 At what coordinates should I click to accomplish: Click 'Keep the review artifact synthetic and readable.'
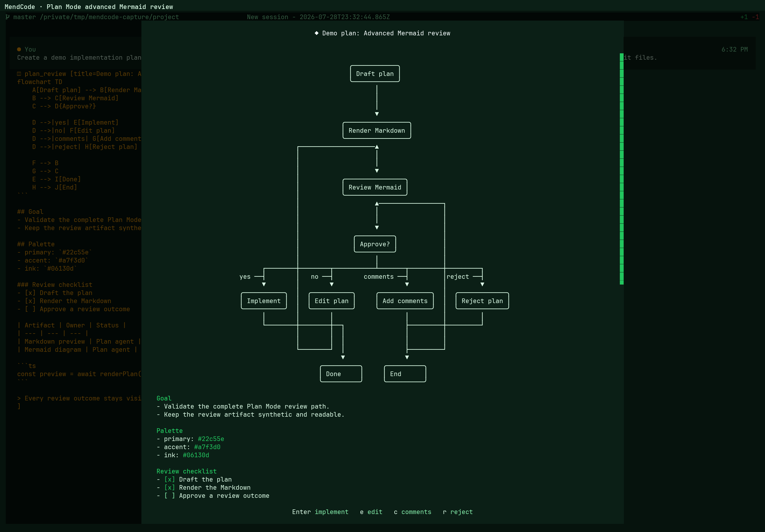click(x=254, y=414)
